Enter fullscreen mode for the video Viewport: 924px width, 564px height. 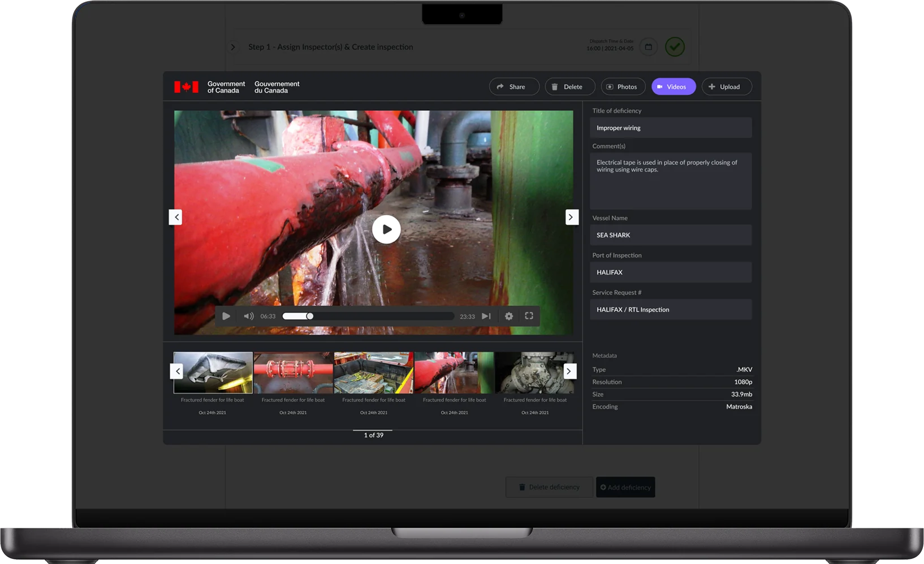tap(529, 316)
